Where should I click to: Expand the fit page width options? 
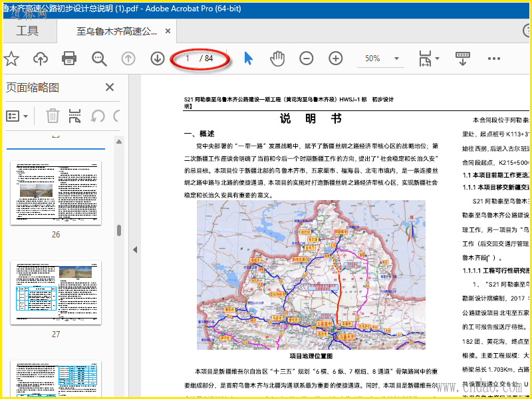point(437,59)
